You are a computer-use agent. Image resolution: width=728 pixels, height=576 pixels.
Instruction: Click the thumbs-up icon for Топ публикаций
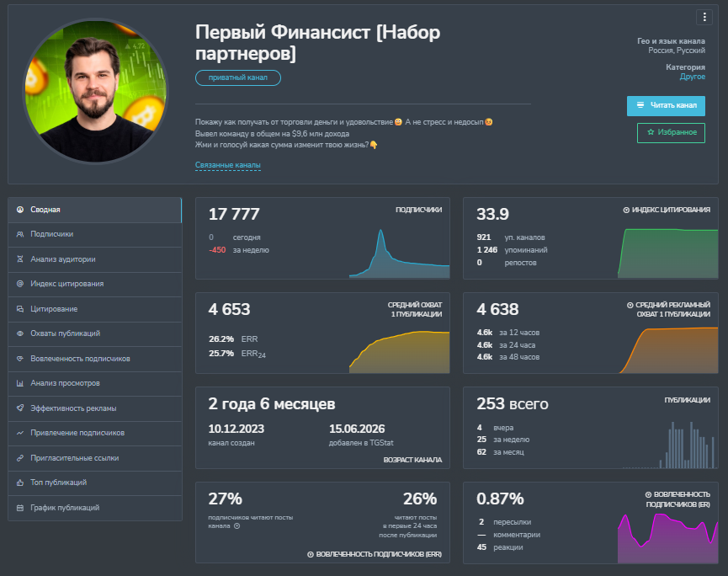(20, 483)
